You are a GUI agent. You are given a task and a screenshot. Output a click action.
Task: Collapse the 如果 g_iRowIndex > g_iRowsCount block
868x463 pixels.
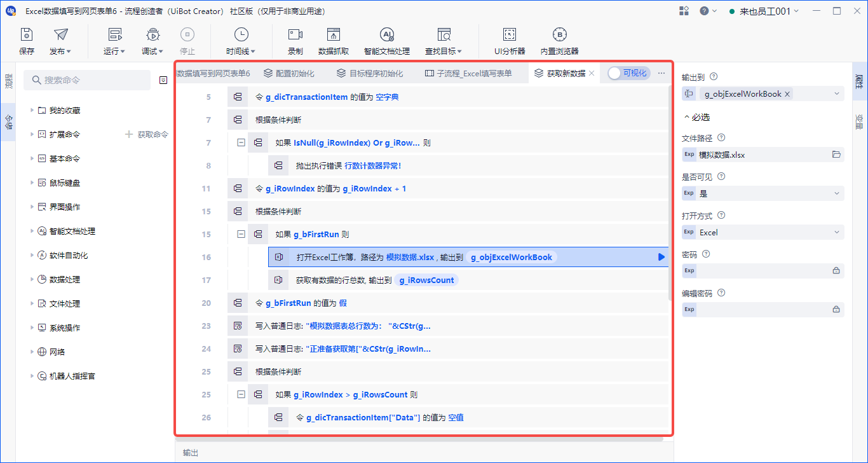[241, 394]
